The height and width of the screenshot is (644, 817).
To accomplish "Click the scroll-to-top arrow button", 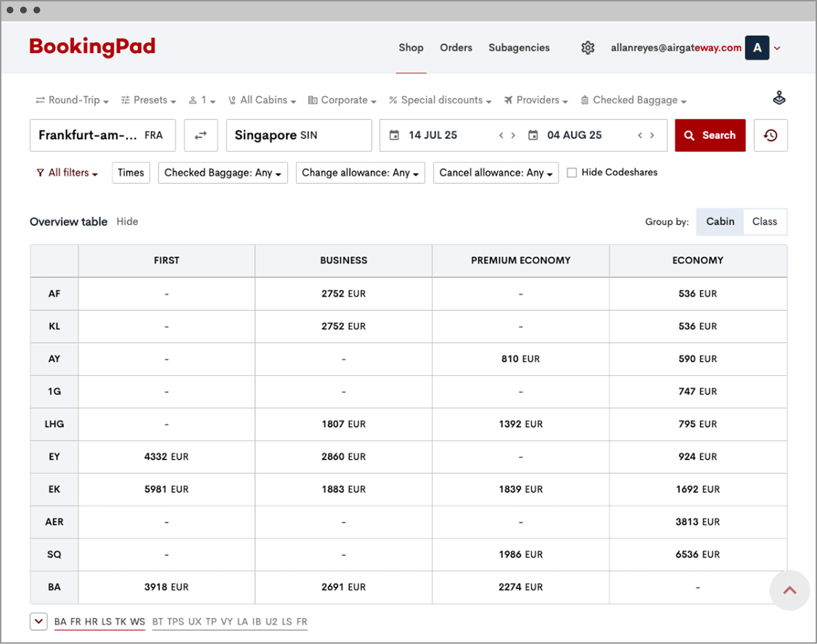I will (790, 590).
